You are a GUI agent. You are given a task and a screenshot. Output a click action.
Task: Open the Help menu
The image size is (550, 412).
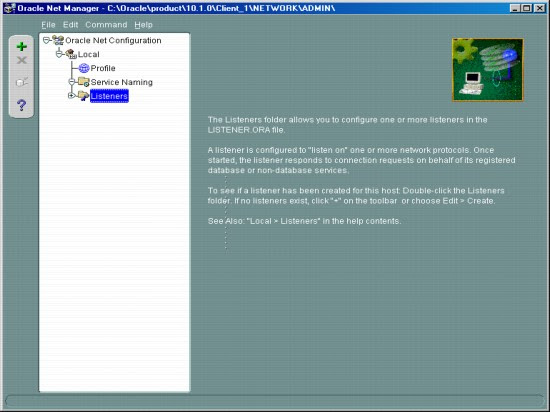[x=143, y=25]
